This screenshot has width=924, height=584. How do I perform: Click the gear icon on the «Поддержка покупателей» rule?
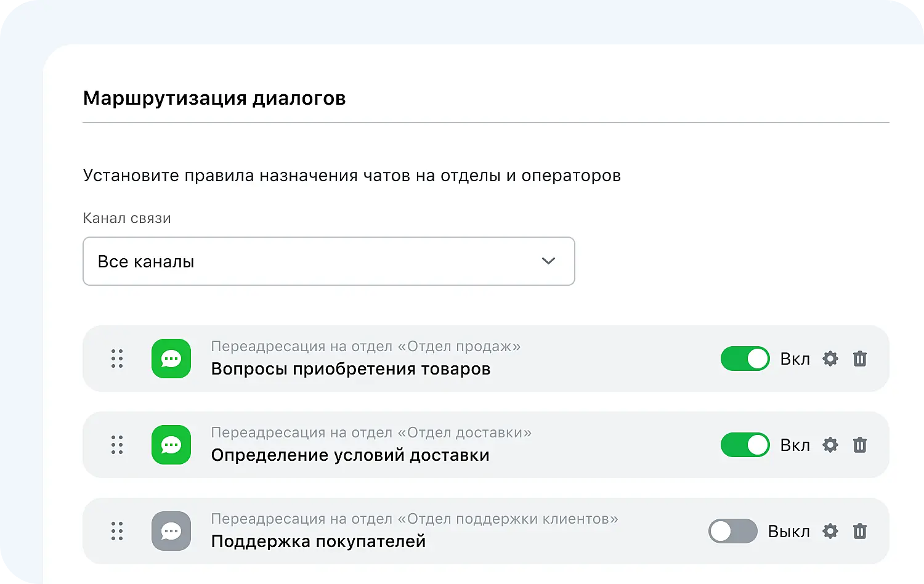click(830, 531)
